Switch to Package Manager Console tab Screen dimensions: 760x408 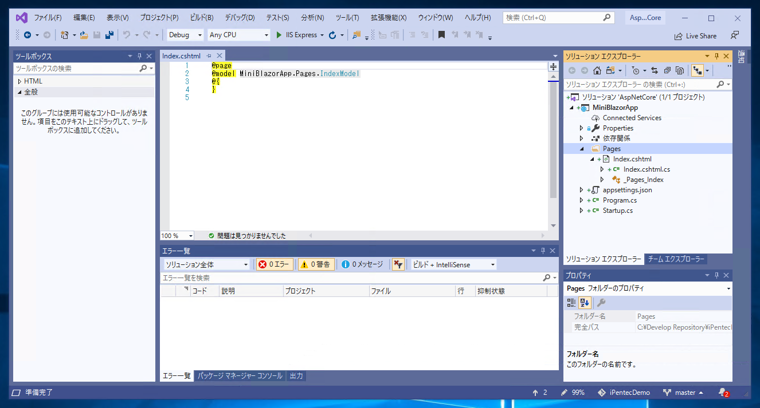(x=239, y=376)
